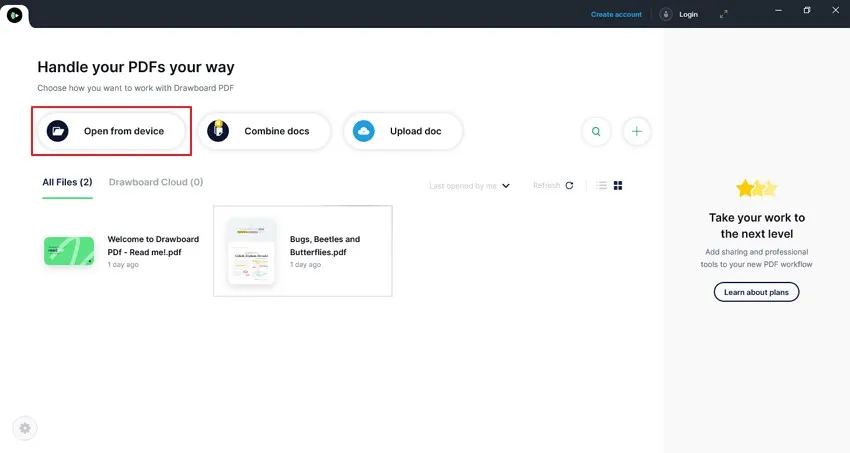850x453 pixels.
Task: Click the blue cloud Upload doc icon
Action: 364,131
